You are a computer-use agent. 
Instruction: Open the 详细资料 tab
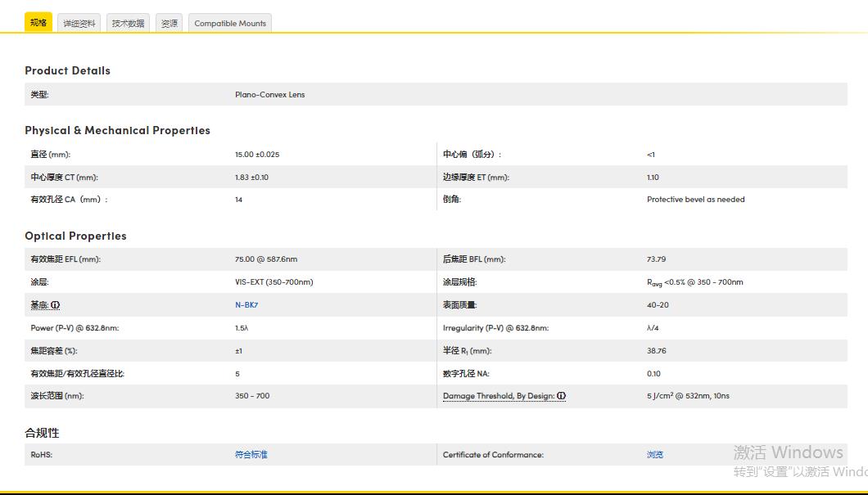pyautogui.click(x=79, y=24)
